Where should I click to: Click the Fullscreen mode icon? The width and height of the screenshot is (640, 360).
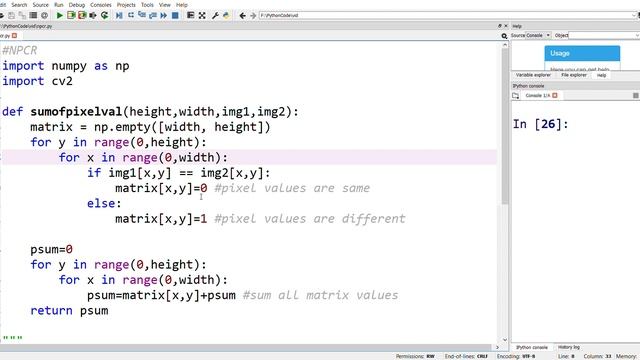(x=202, y=16)
